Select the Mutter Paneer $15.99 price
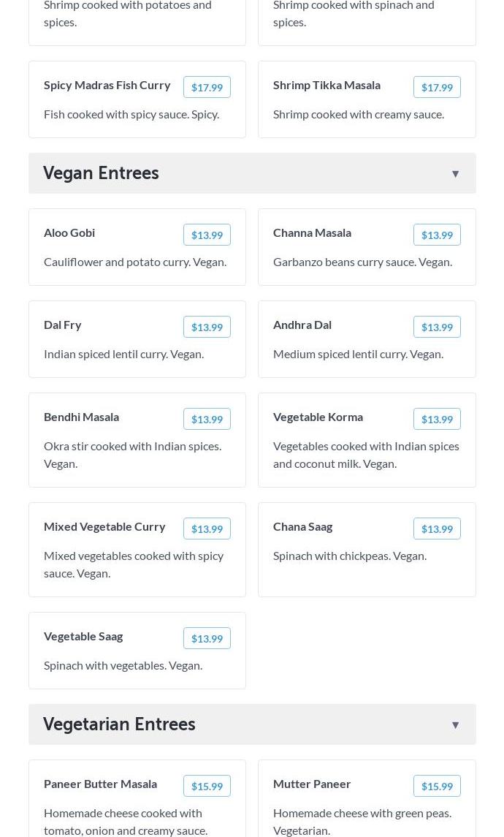The image size is (504, 837). pos(437,786)
